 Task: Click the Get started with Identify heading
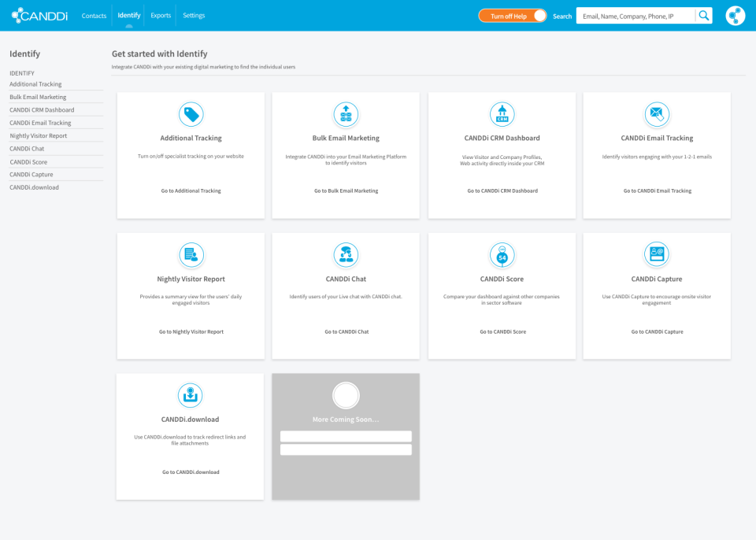click(160, 54)
